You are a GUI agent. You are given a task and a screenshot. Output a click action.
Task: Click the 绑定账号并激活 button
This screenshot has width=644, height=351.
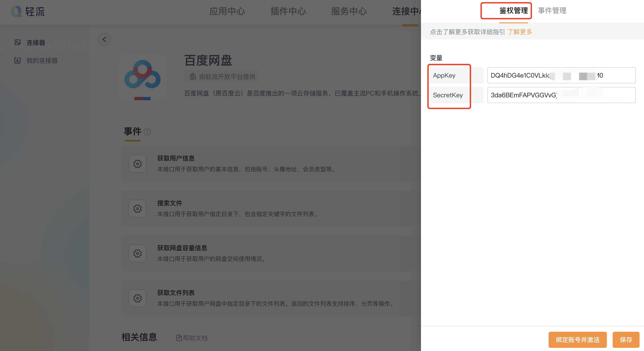point(577,340)
